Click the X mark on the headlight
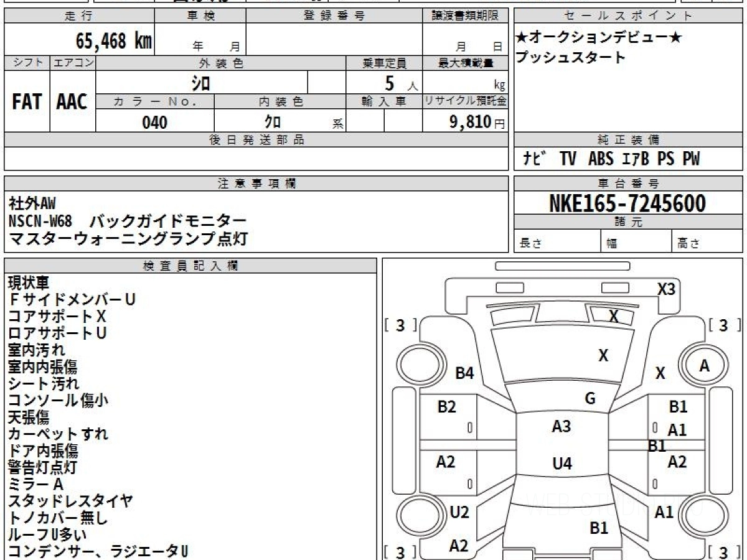Image resolution: width=747 pixels, height=560 pixels. point(614,317)
